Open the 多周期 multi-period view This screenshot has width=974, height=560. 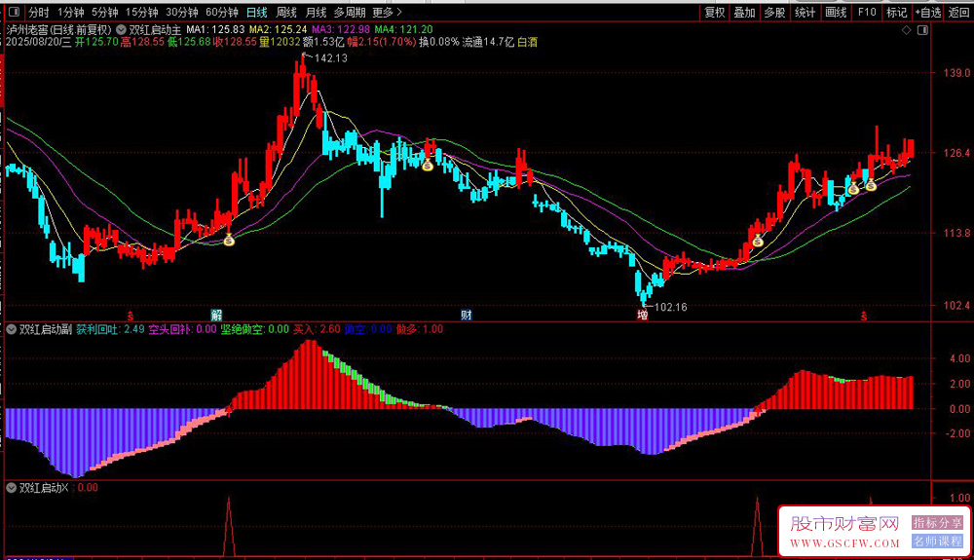[350, 13]
